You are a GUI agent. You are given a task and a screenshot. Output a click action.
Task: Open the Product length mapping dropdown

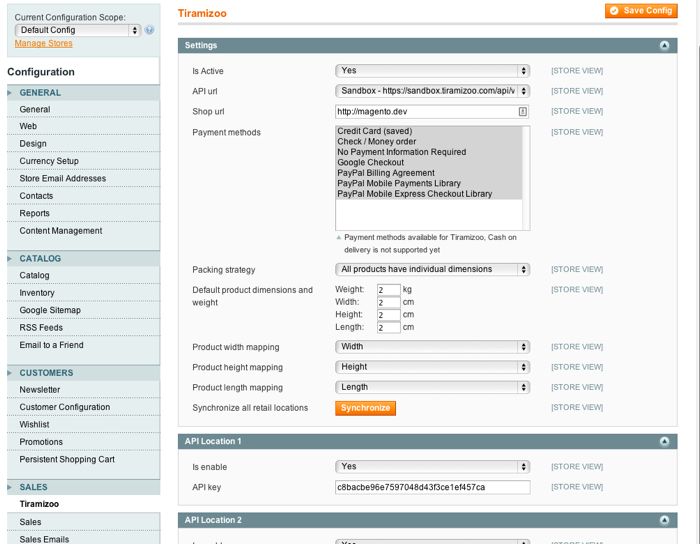(x=432, y=387)
